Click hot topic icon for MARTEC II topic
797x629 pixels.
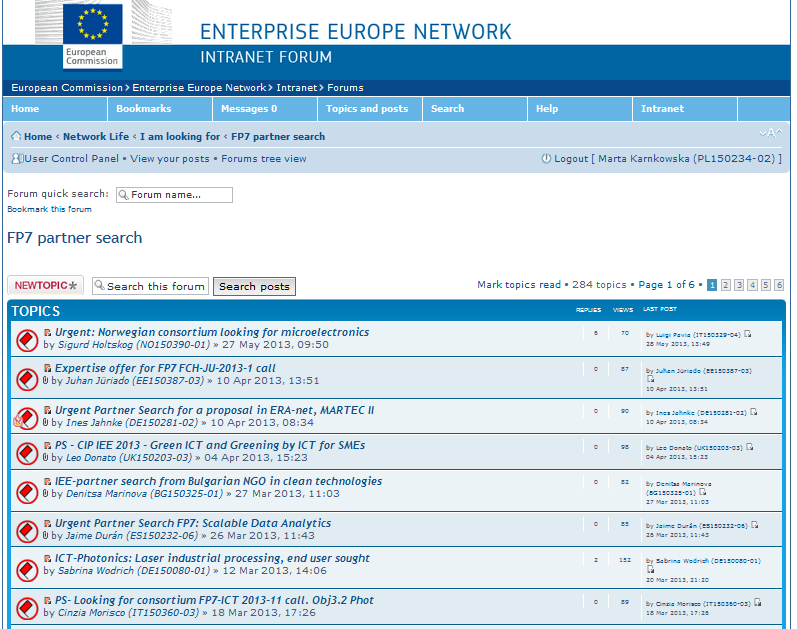coord(26,418)
